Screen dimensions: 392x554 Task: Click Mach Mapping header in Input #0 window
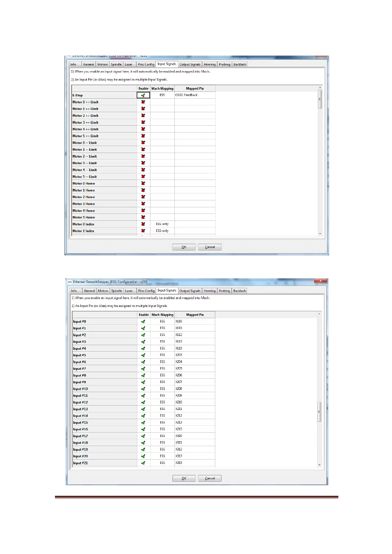tap(162, 315)
